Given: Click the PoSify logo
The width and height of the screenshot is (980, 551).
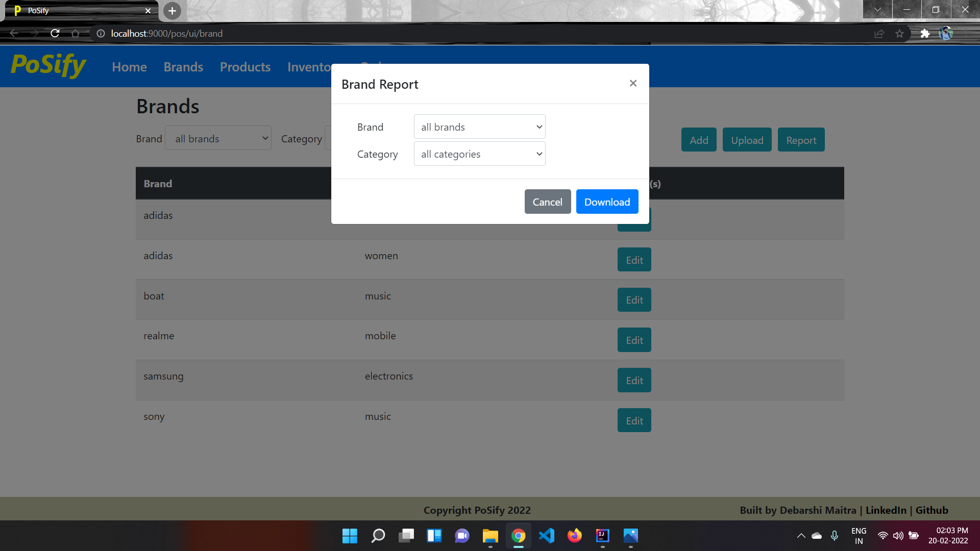Looking at the screenshot, I should (x=48, y=65).
